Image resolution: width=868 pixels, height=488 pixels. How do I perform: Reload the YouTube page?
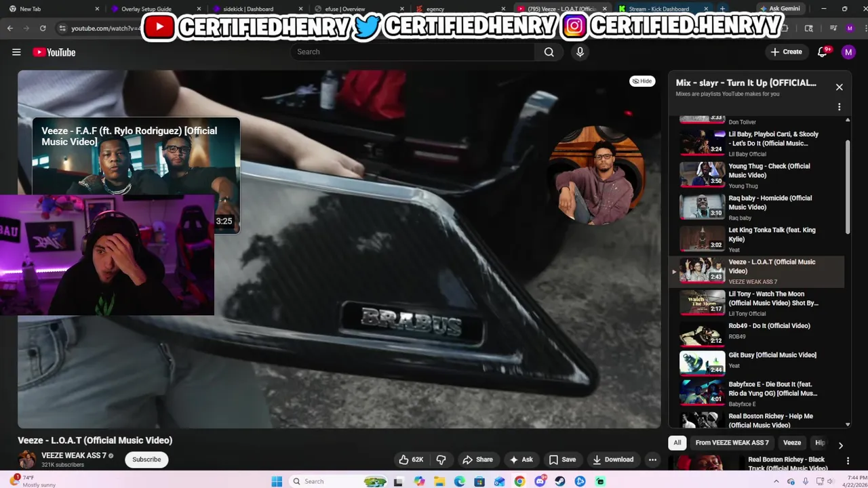[x=43, y=28]
